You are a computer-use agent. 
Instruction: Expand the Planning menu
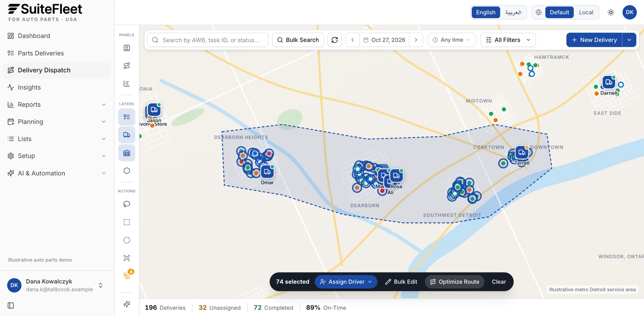pyautogui.click(x=57, y=122)
